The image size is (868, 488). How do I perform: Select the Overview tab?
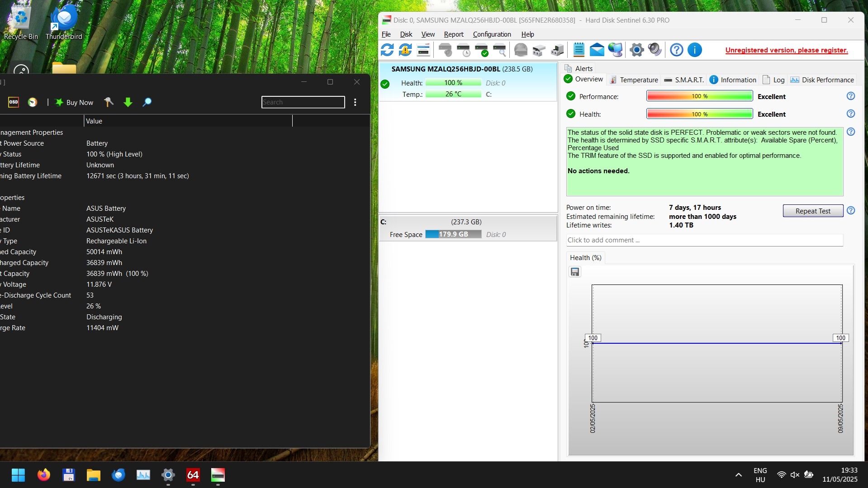pyautogui.click(x=583, y=79)
